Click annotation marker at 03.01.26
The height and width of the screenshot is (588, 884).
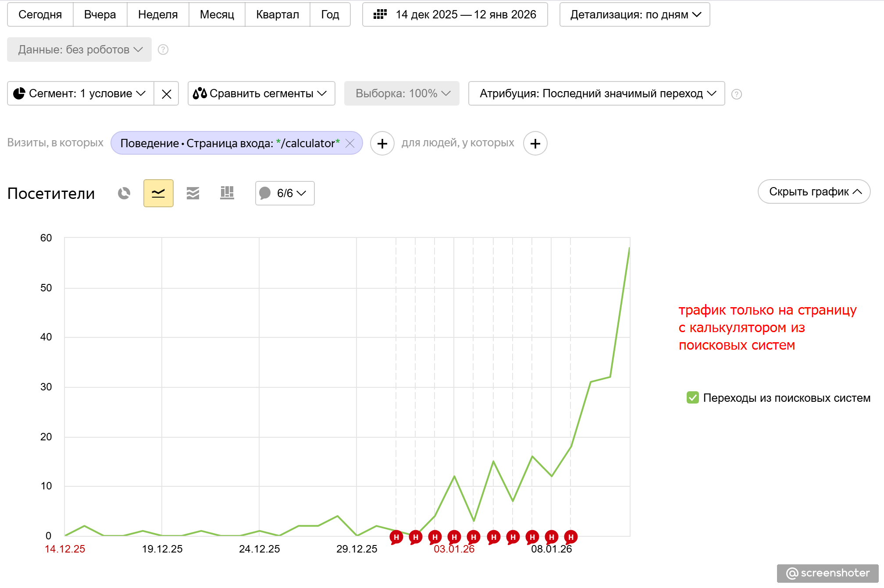(454, 537)
